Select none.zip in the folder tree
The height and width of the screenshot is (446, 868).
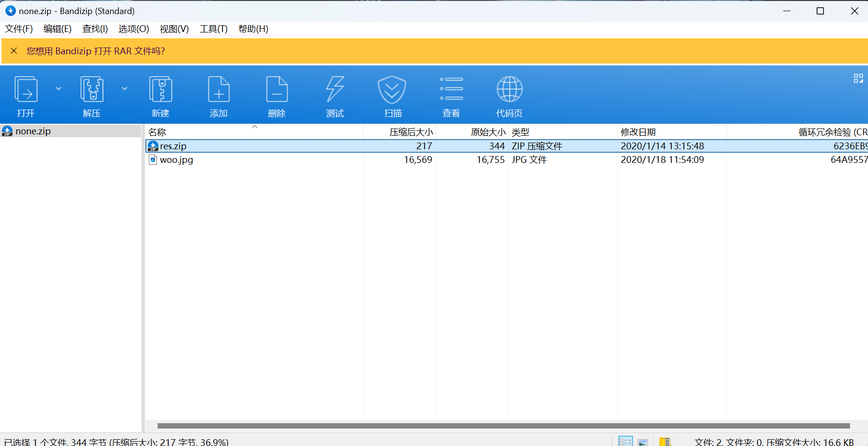tap(33, 131)
